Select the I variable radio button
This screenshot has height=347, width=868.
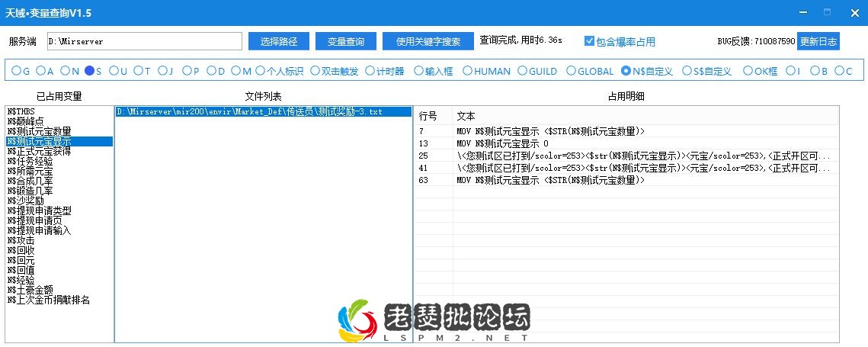point(790,71)
